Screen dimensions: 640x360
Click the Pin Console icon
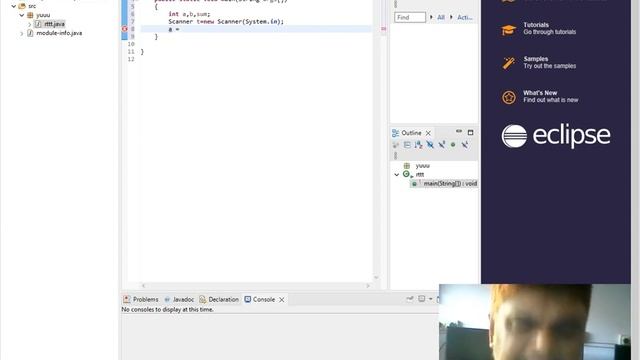click(410, 299)
